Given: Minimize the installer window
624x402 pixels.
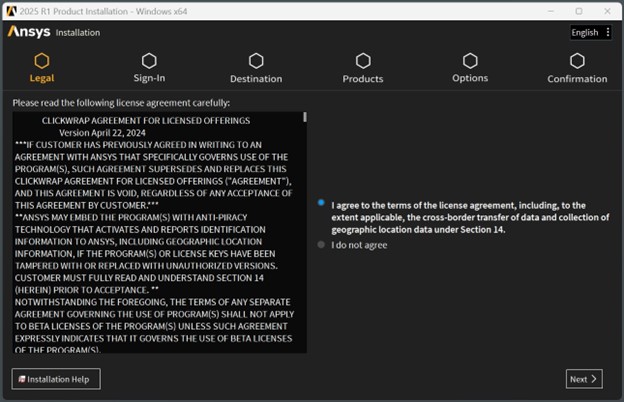Looking at the screenshot, I should [551, 11].
